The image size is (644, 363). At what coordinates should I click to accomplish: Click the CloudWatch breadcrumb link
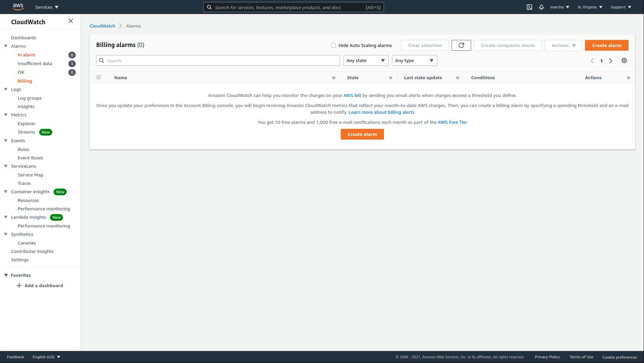(x=102, y=26)
